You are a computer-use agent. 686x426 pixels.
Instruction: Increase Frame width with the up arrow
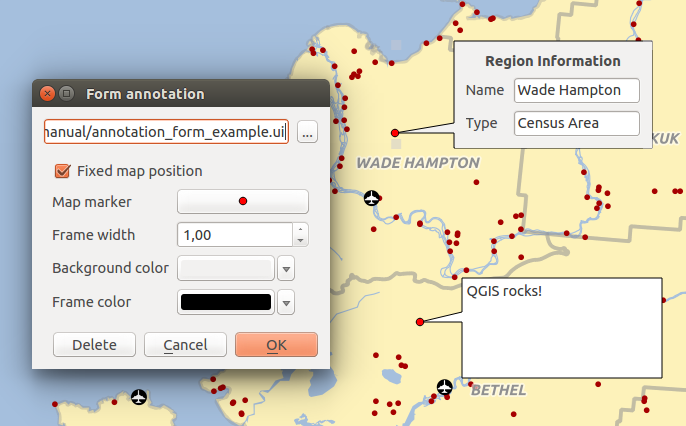pos(300,229)
